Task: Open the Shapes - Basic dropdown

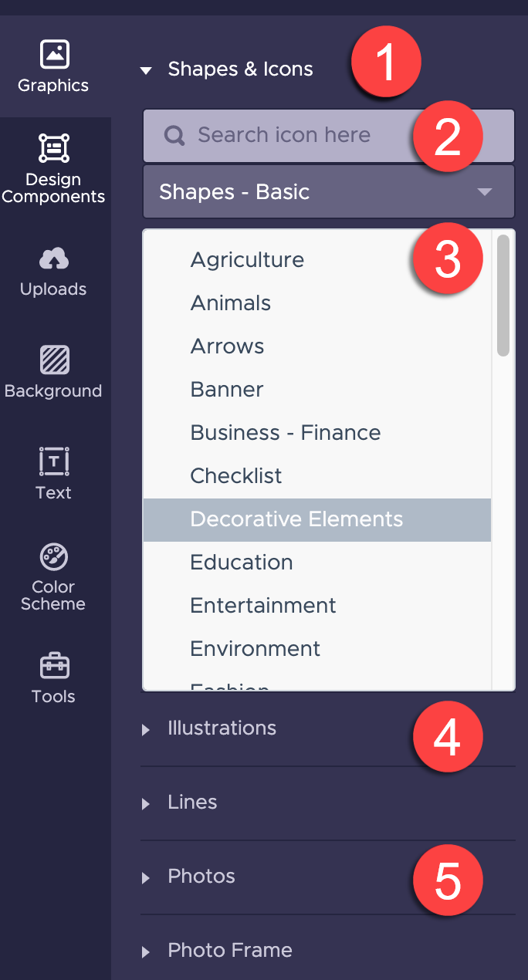Action: (x=328, y=191)
